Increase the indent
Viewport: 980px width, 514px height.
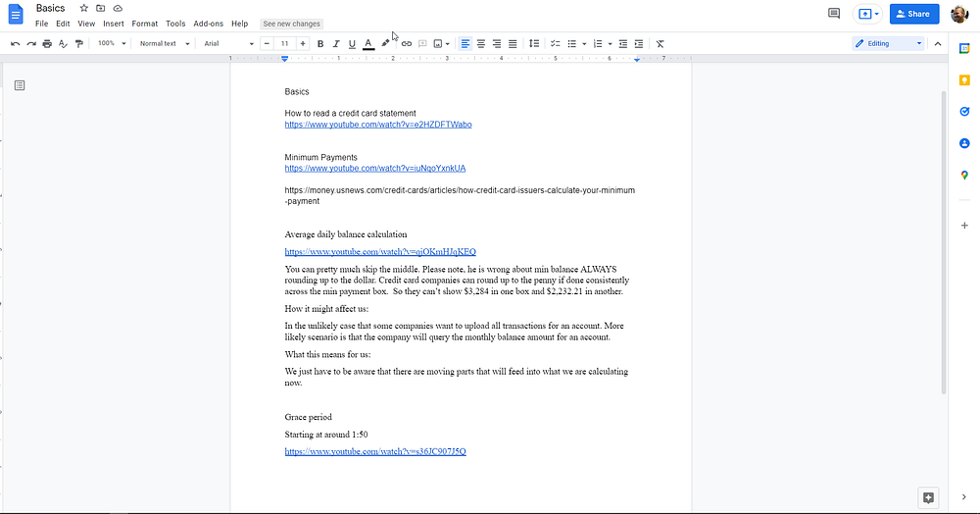638,44
